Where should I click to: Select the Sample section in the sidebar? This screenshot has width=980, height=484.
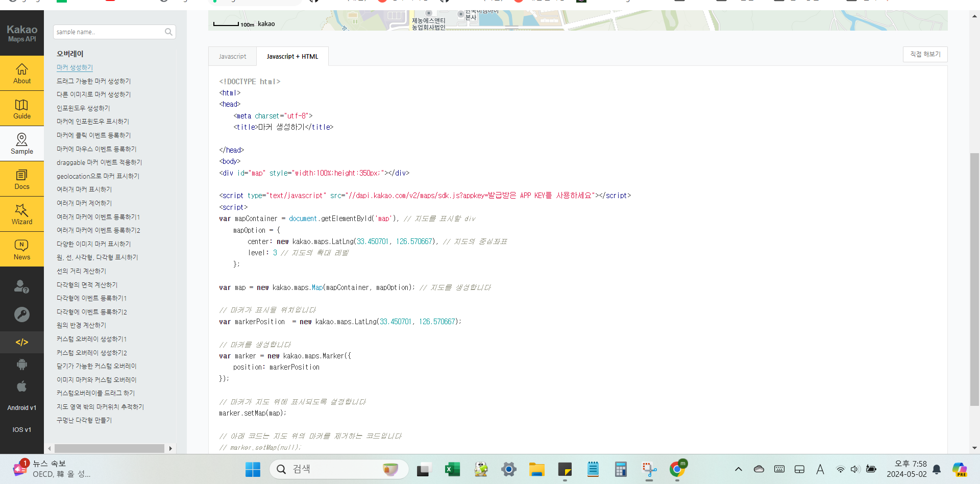click(x=22, y=144)
